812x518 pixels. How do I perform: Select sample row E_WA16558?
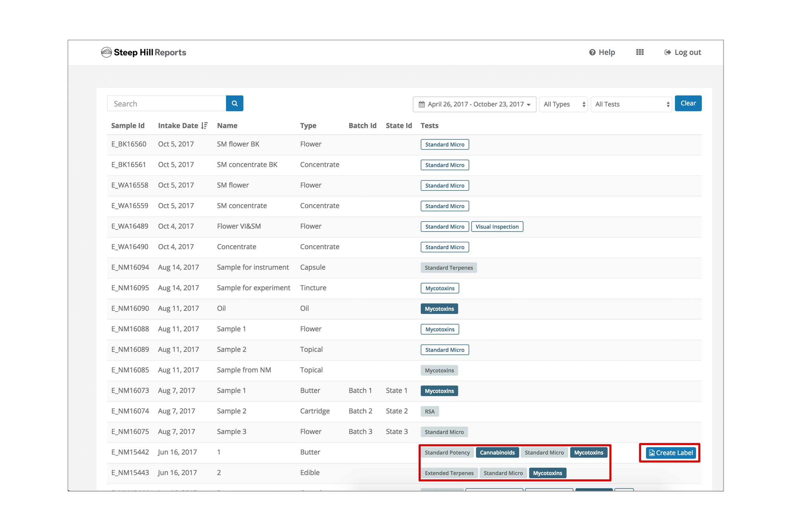tap(404, 186)
